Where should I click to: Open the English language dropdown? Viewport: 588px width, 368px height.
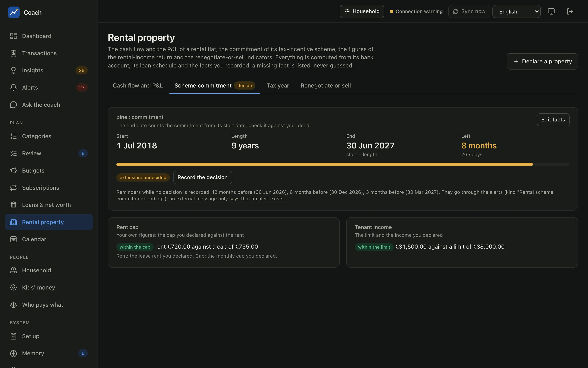point(516,11)
